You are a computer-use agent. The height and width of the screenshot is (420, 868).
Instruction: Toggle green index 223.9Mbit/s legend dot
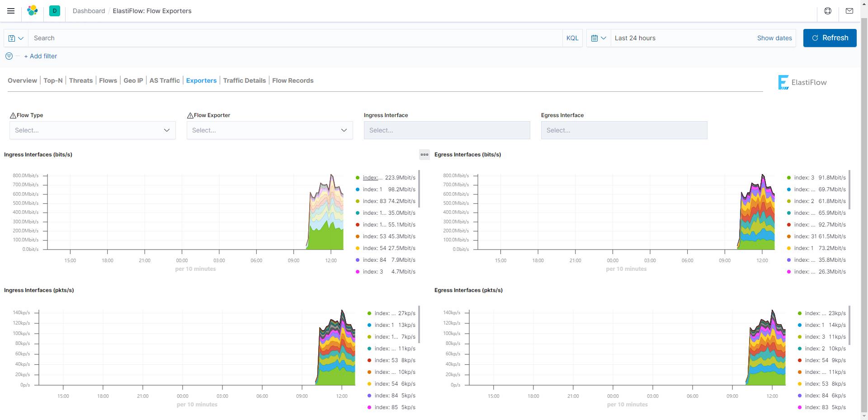tap(358, 178)
